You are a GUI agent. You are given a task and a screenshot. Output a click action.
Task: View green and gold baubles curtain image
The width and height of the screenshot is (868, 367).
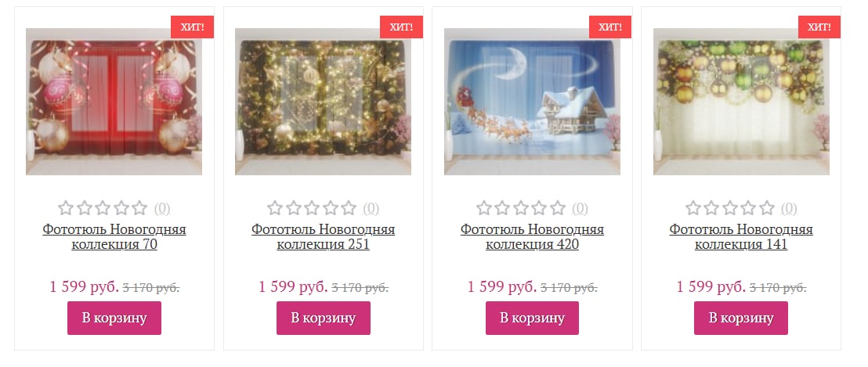click(x=741, y=102)
